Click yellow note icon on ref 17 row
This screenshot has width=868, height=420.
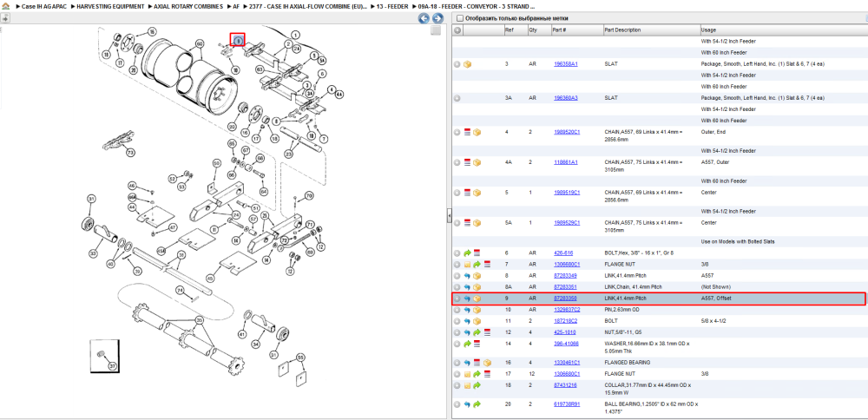point(467,374)
